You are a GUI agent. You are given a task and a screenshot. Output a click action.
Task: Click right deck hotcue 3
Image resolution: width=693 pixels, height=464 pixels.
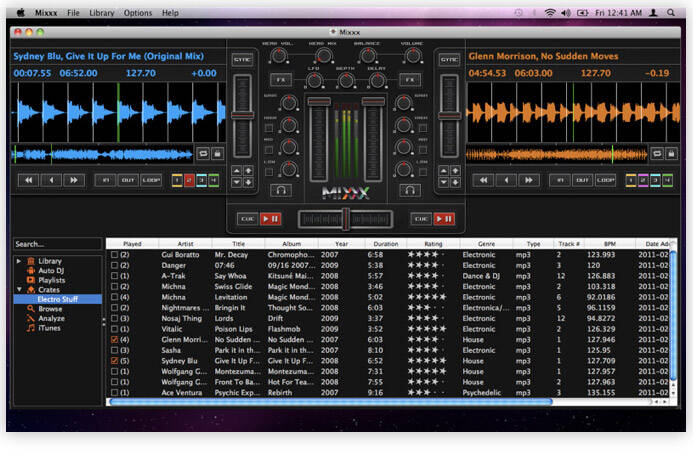[x=655, y=180]
